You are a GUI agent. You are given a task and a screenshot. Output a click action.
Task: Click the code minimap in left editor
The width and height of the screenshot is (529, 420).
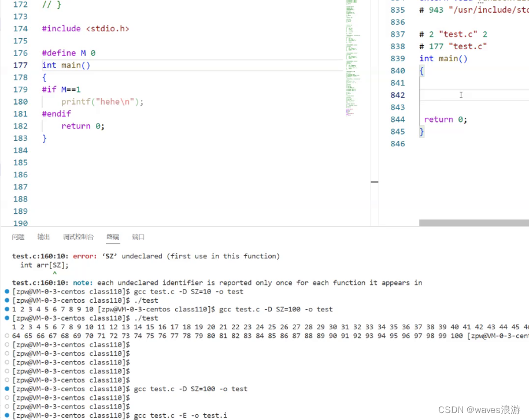point(353,58)
